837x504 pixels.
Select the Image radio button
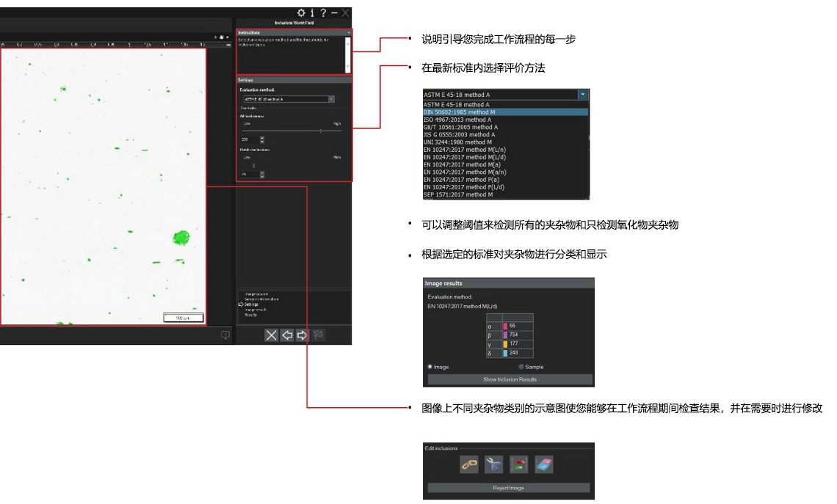pos(430,367)
